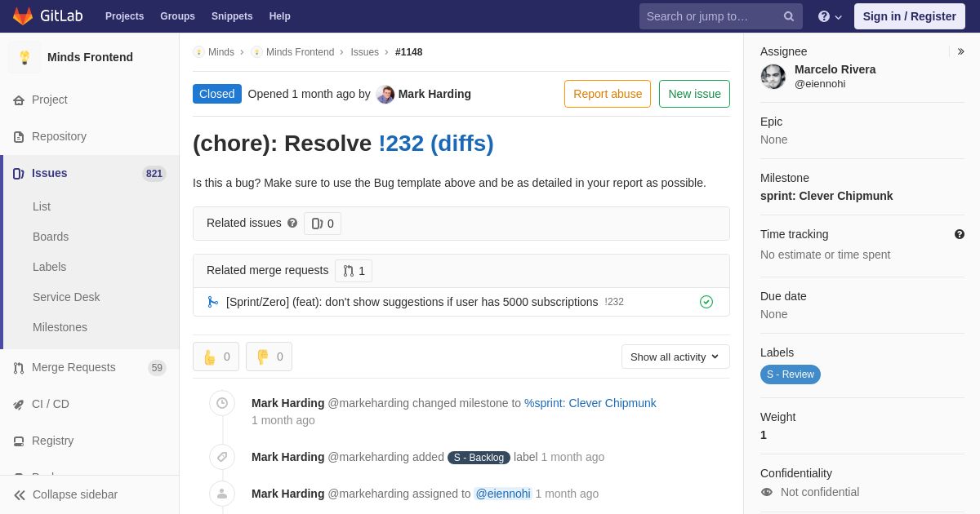Viewport: 980px width, 514px height.
Task: Click the Marcelo Rivera assignee name
Action: 835,69
